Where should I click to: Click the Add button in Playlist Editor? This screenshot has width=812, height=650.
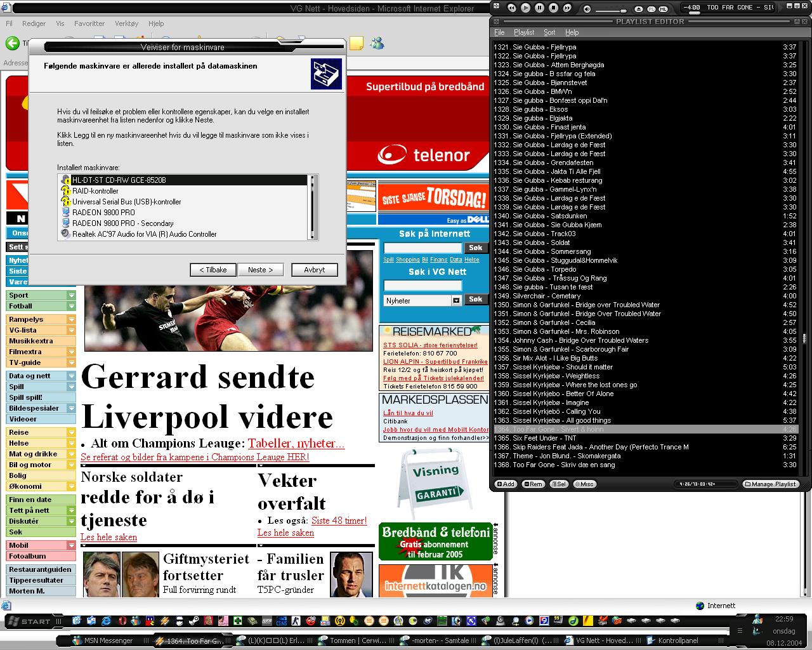point(506,484)
